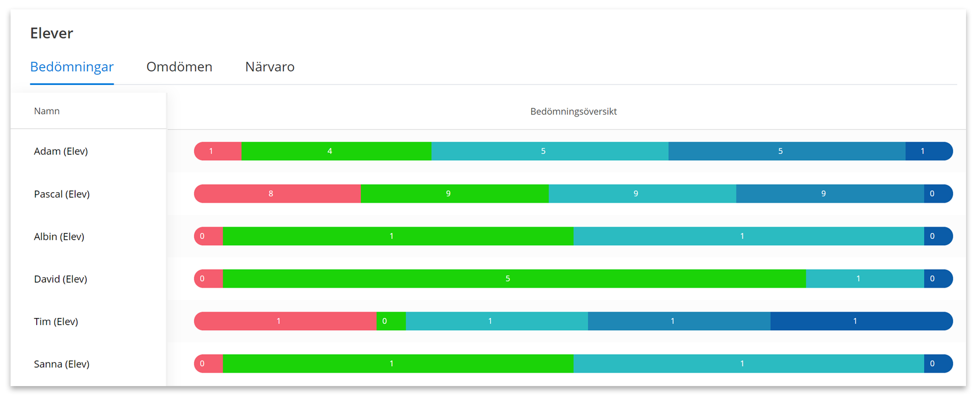
Task: Click Tim's small green segment showing 0
Action: click(x=391, y=321)
